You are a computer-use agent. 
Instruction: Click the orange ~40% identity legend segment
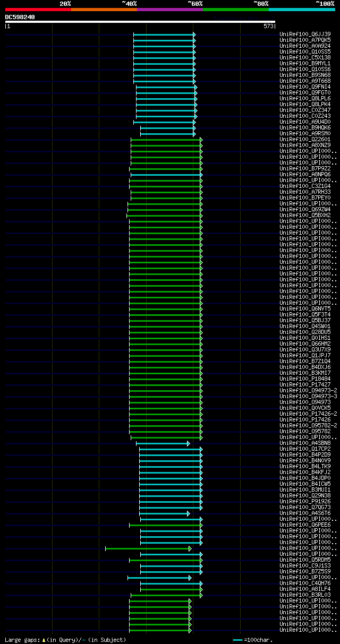[x=104, y=10]
